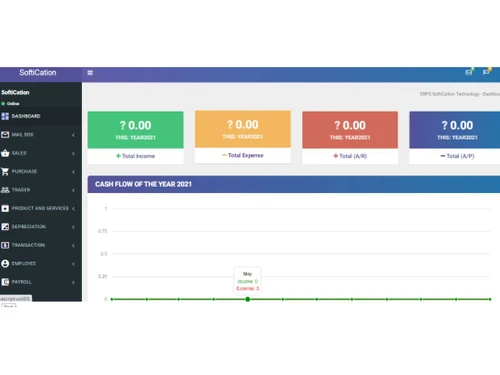Open the mail envelope icon in header
The height and width of the screenshot is (375, 500).
469,72
